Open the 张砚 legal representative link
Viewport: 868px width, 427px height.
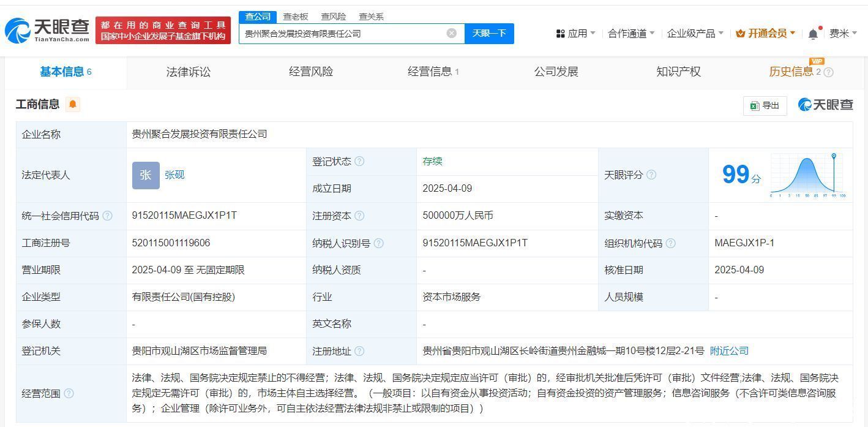[174, 175]
